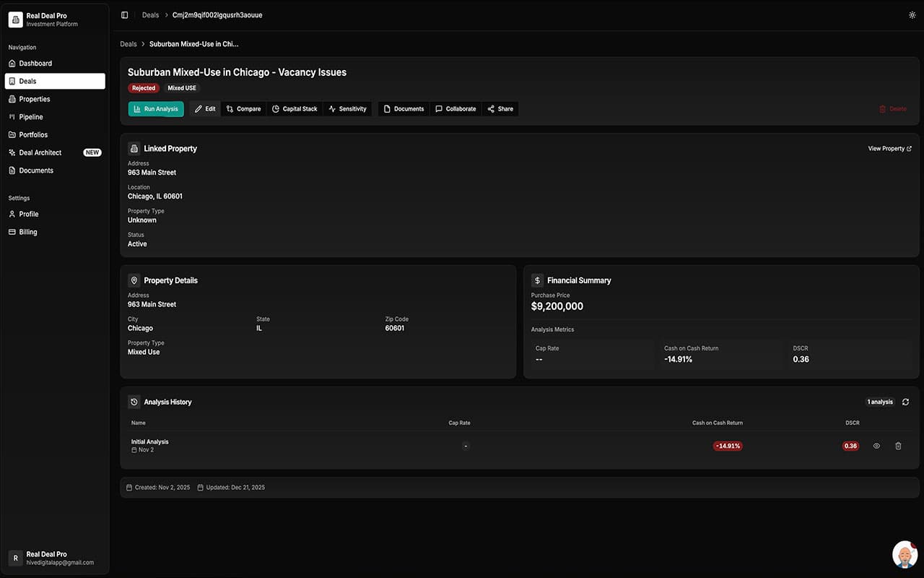Edit the deal details
Screen dimensions: 924x578
[x=205, y=109]
